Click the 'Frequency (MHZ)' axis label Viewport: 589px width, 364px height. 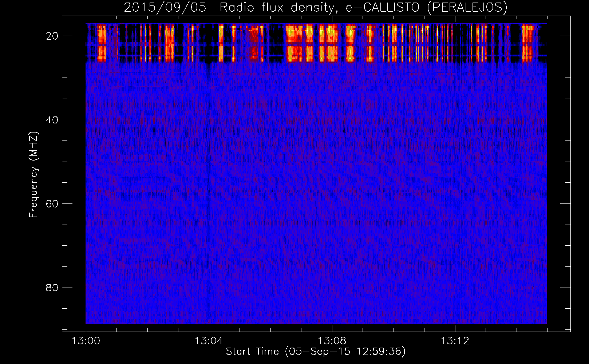click(x=33, y=175)
